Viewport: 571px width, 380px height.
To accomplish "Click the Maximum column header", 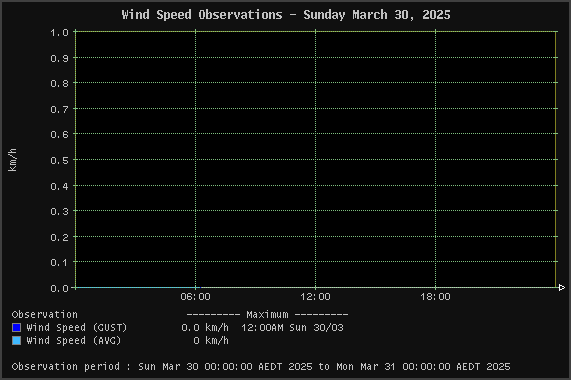I will pos(267,314).
